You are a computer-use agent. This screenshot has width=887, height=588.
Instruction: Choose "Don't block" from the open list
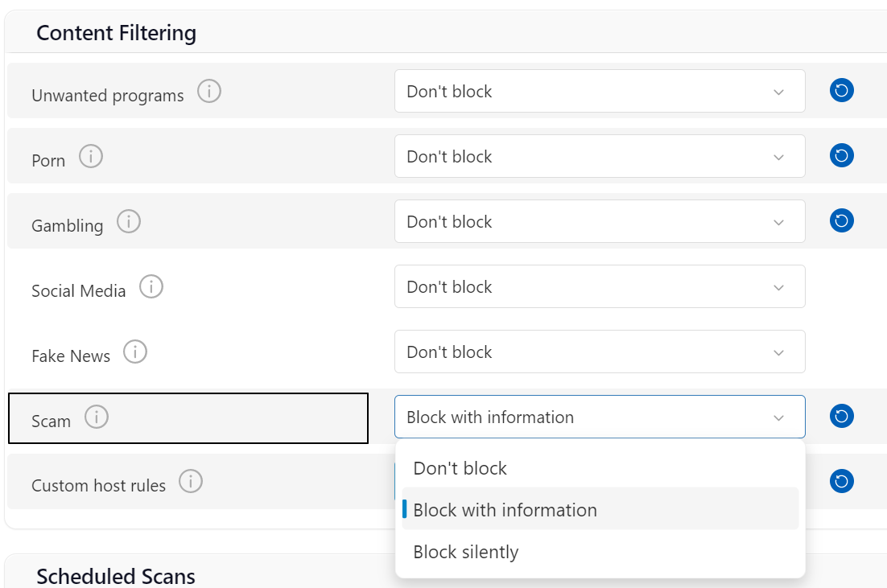(x=460, y=468)
